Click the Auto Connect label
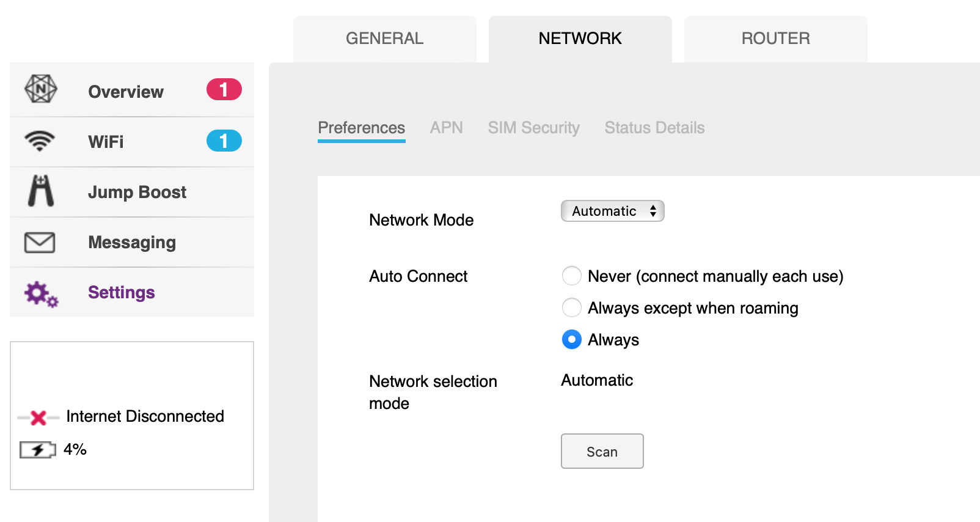980x522 pixels. (419, 276)
